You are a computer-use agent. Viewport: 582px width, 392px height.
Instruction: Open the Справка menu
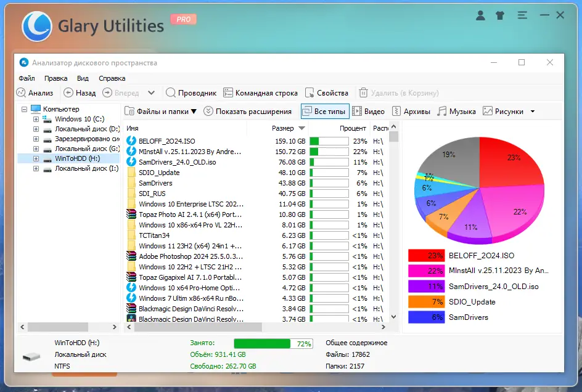(x=112, y=78)
